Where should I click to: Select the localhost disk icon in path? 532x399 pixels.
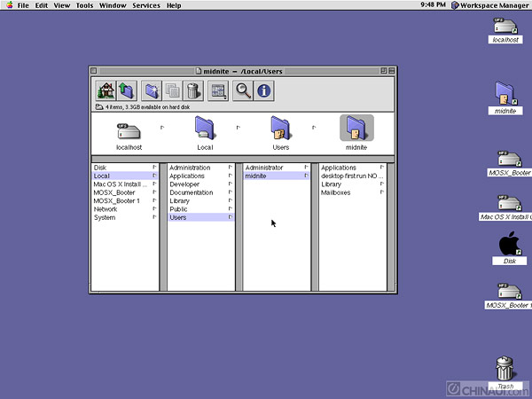[x=129, y=133]
